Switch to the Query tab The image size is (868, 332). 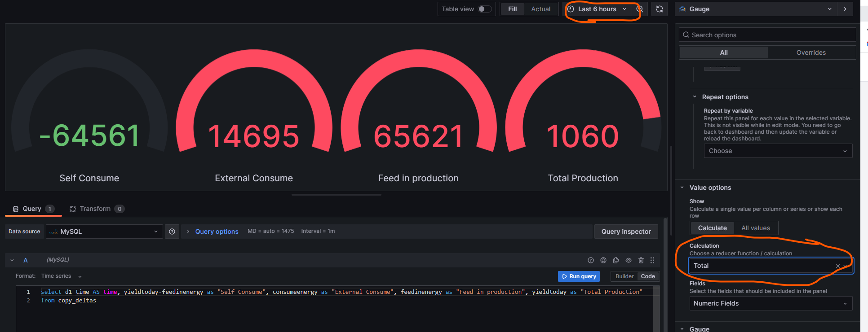pyautogui.click(x=33, y=209)
